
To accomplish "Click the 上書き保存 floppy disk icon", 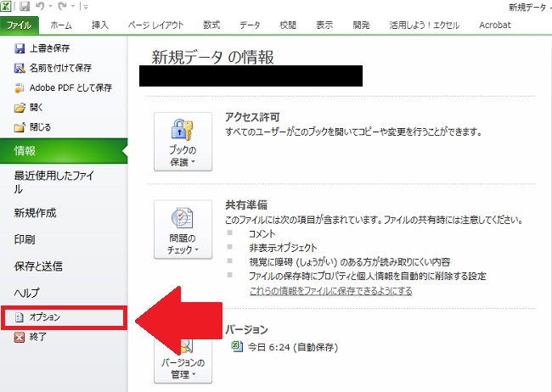I will (x=20, y=48).
